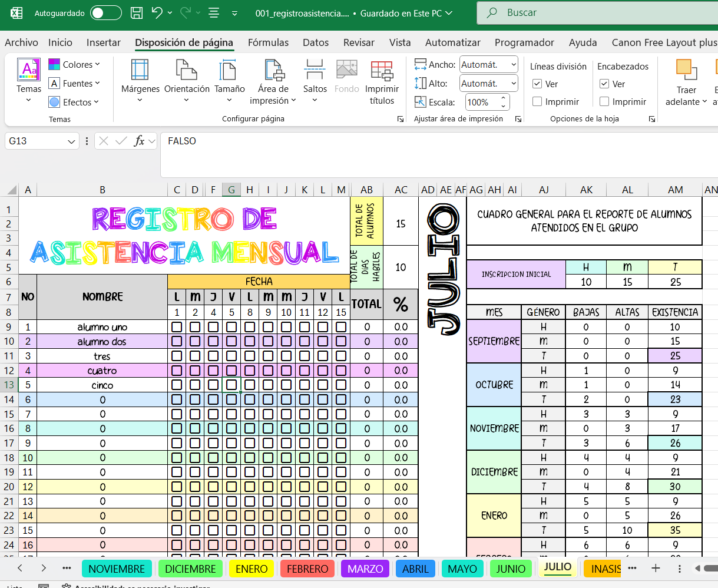Click the Imprimir títulos icon
Screen dimensions: 718x588
click(382, 71)
